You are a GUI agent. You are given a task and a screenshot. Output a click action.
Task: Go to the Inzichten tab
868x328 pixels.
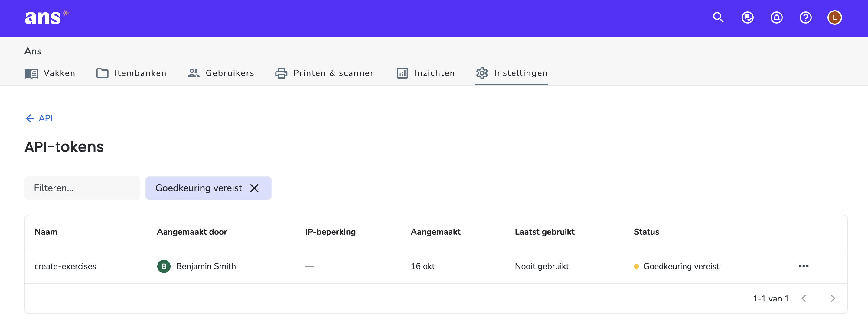pos(426,73)
